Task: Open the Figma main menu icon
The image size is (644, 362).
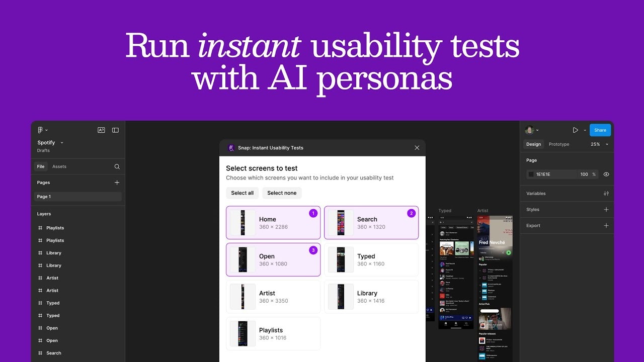Action: 41,130
